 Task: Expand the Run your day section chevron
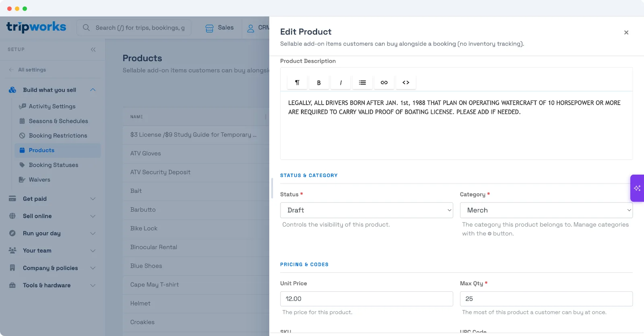[x=93, y=233]
